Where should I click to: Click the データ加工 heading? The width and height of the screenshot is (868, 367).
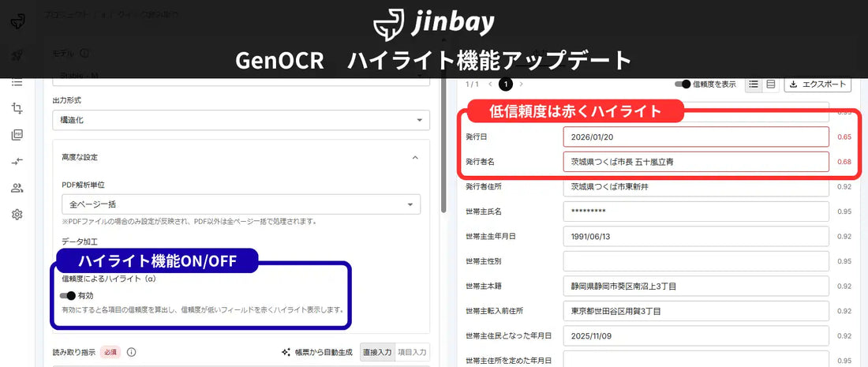point(79,242)
